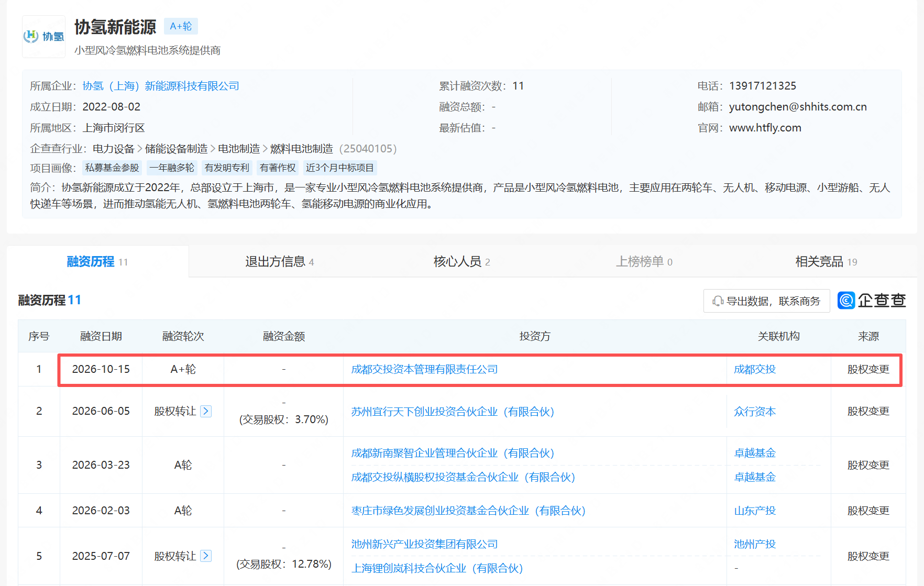This screenshot has height=586, width=924.
Task: Click the 融资金额 column header
Action: pos(284,336)
